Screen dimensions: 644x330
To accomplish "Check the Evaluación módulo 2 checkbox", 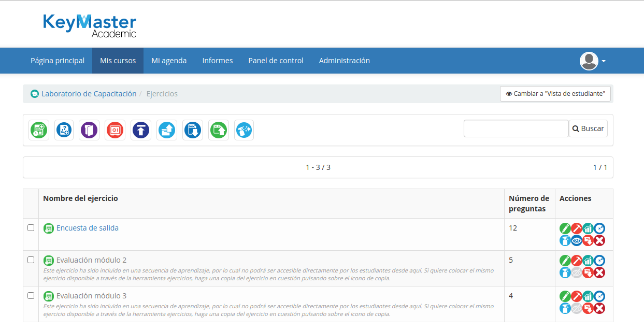I will tap(31, 260).
